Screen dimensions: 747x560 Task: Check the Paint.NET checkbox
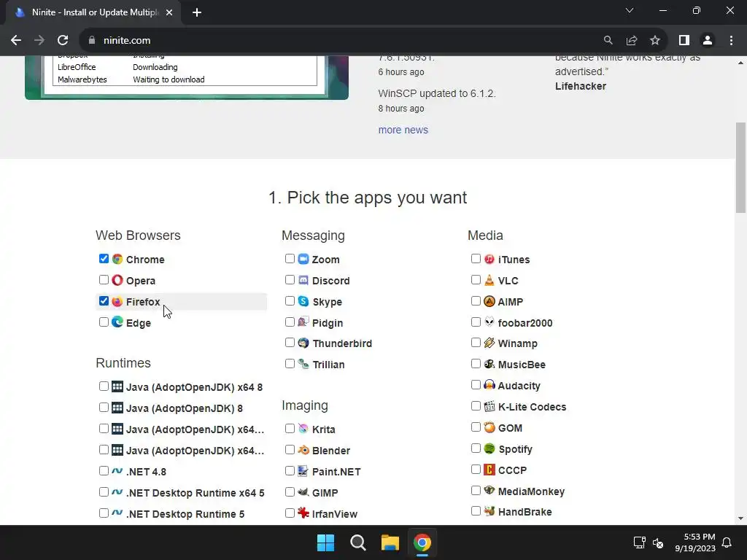coord(290,470)
